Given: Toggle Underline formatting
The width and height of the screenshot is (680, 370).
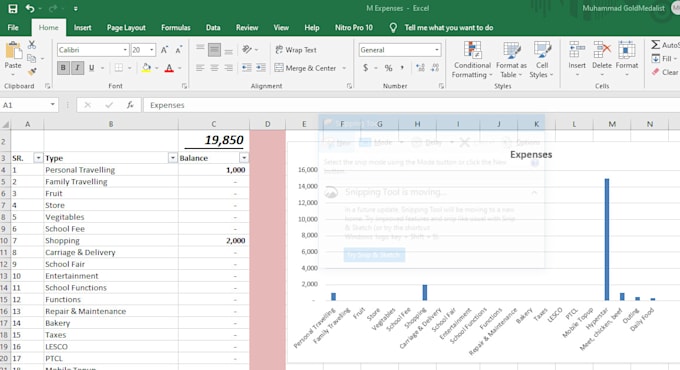Looking at the screenshot, I should [x=92, y=68].
